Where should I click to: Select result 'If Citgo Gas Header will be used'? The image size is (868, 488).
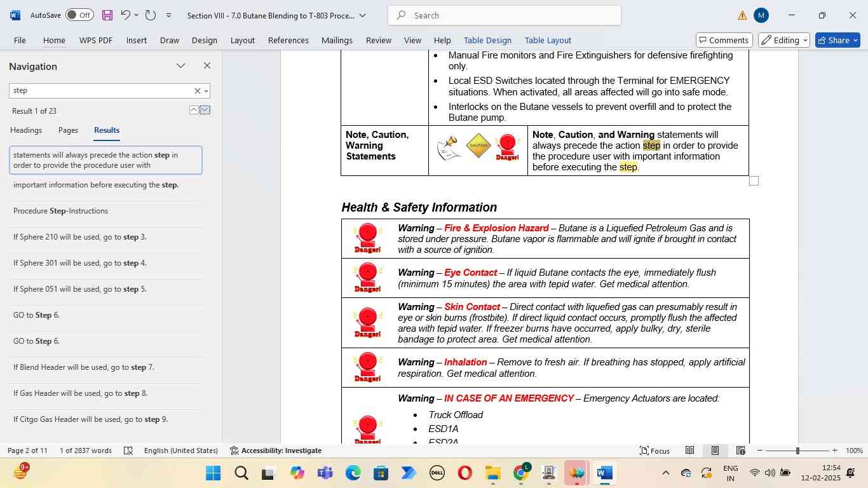coord(106,419)
